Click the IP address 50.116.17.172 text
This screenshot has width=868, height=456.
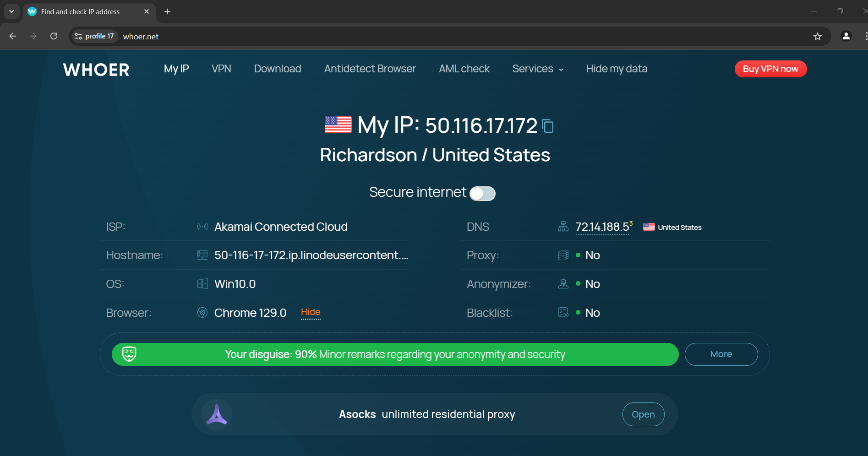(x=481, y=125)
